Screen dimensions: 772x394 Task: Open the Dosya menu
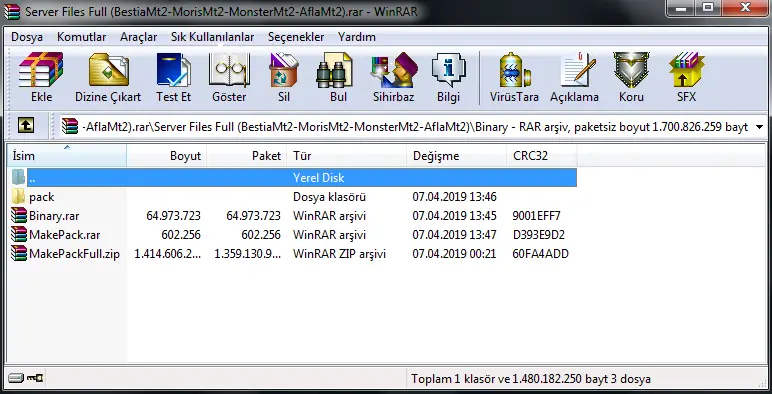click(x=27, y=37)
